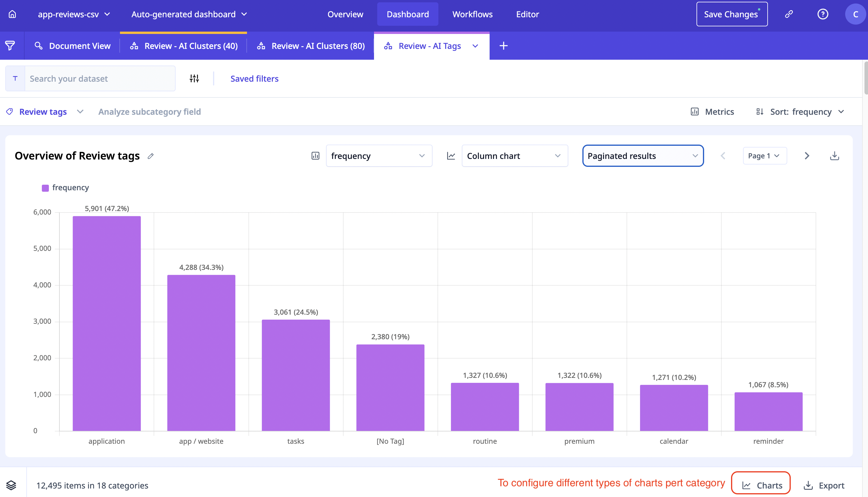
Task: Click the Search your dataset field
Action: pos(99,78)
